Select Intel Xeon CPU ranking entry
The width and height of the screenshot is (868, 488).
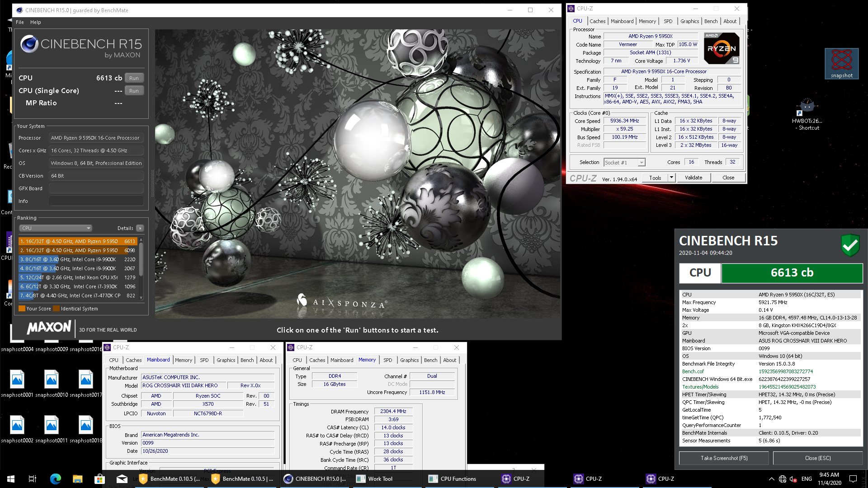click(77, 277)
